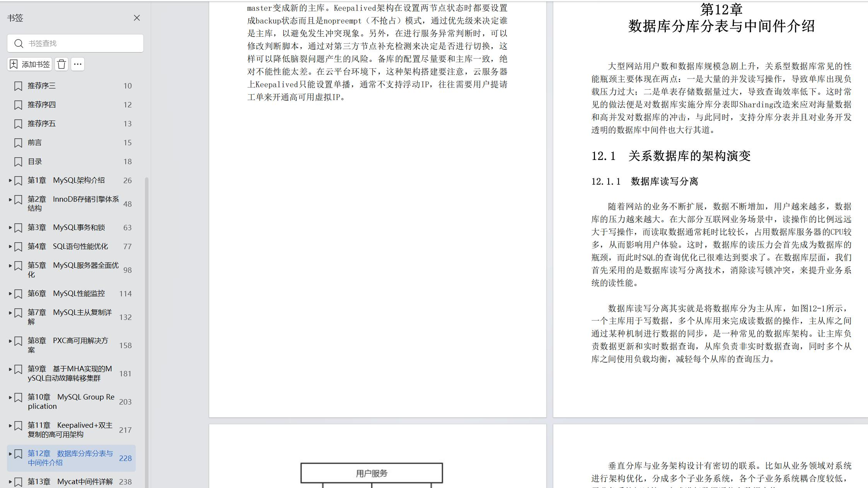Click the search magnifier icon
Viewport: 868px width, 488px height.
click(19, 43)
